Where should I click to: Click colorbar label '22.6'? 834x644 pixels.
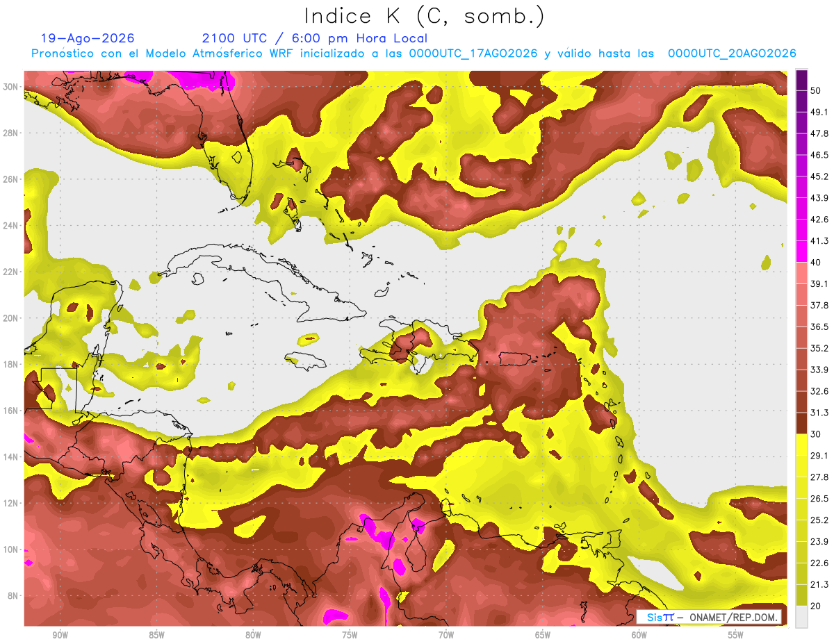[819, 563]
